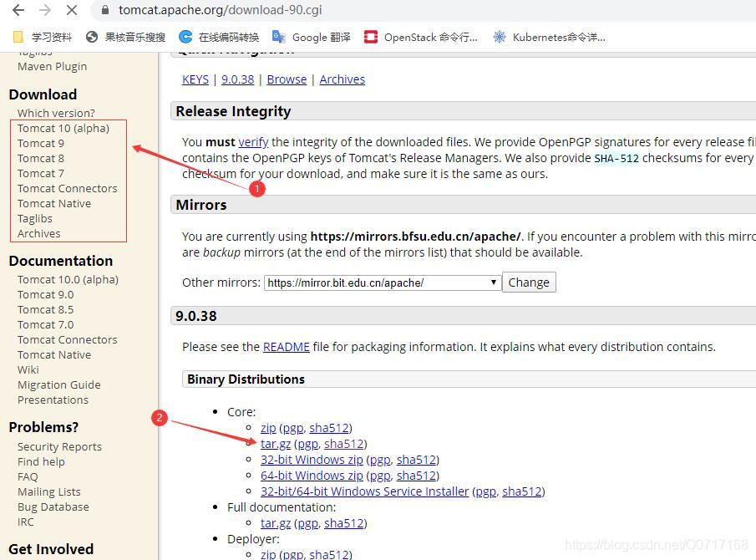
Task: Open sha512 checksum for Core tar.gz
Action: (344, 444)
